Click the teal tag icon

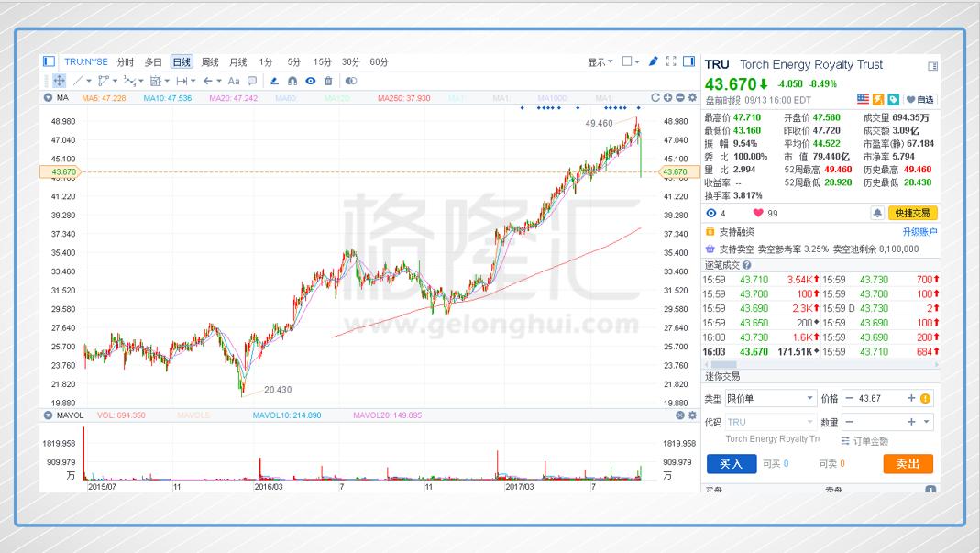click(x=894, y=99)
